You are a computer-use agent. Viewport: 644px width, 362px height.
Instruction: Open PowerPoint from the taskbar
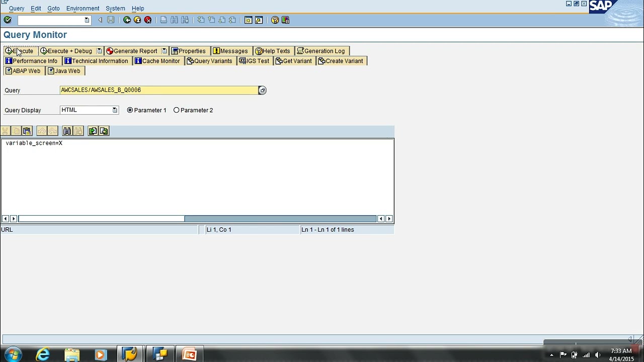[x=189, y=354]
